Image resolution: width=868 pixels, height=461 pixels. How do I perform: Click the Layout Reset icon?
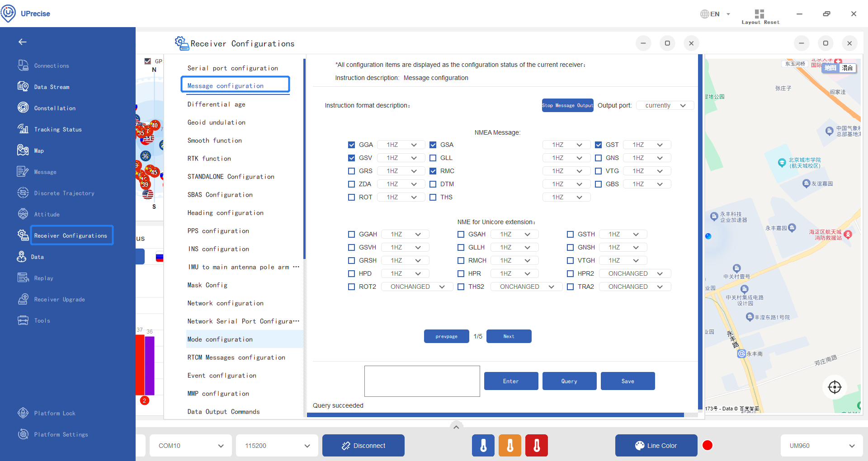point(759,14)
